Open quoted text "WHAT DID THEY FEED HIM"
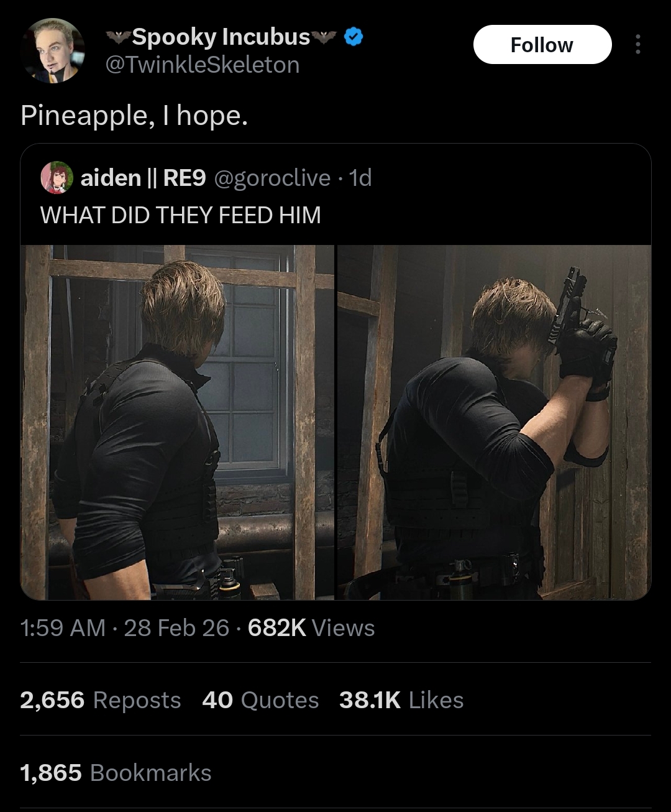 (x=180, y=215)
